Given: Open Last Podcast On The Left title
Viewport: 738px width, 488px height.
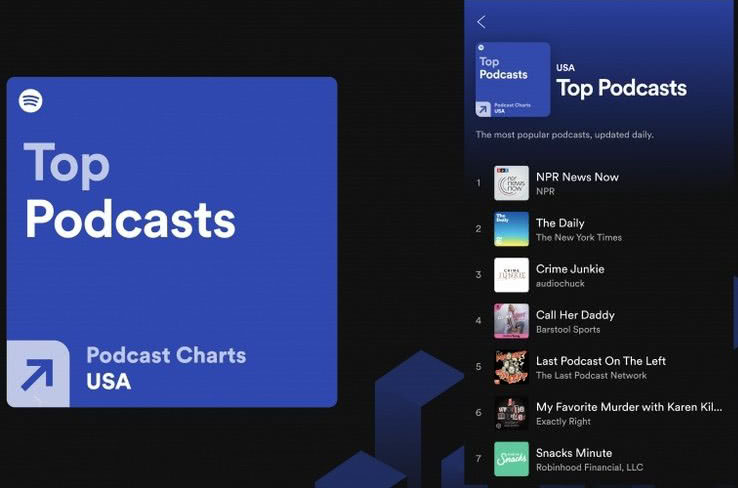Looking at the screenshot, I should (x=601, y=361).
